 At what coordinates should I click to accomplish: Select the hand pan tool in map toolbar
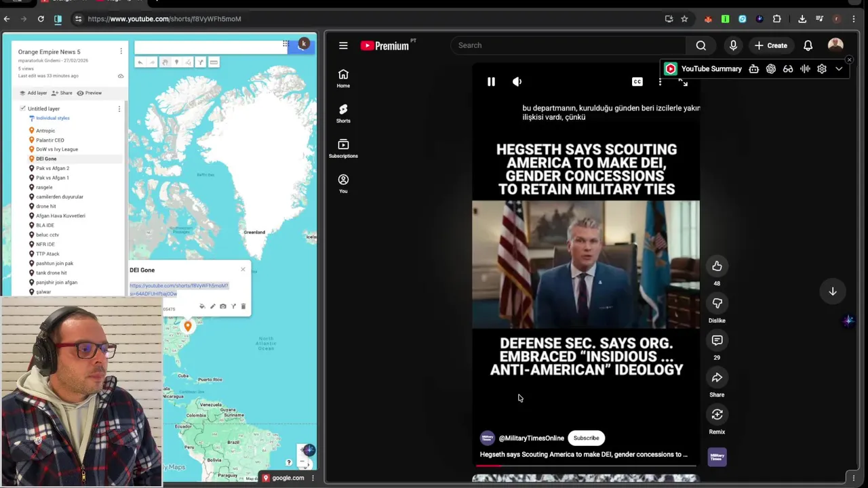(165, 62)
